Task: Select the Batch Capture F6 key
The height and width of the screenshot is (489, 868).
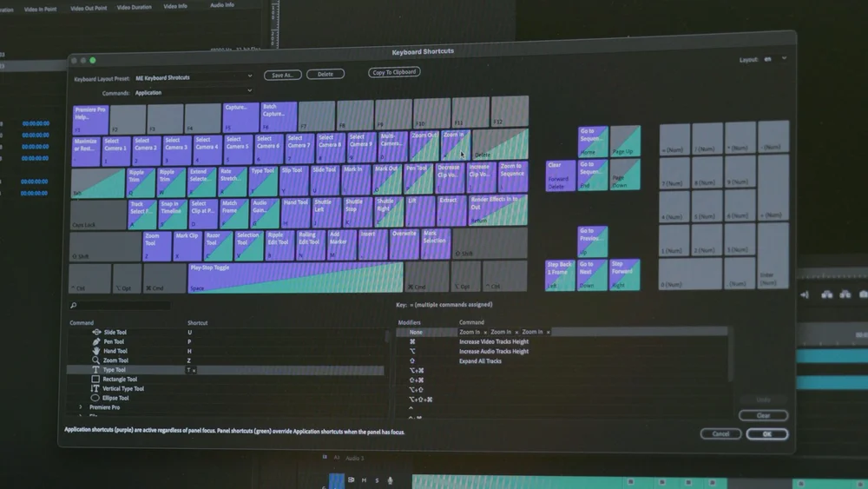Action: point(279,116)
